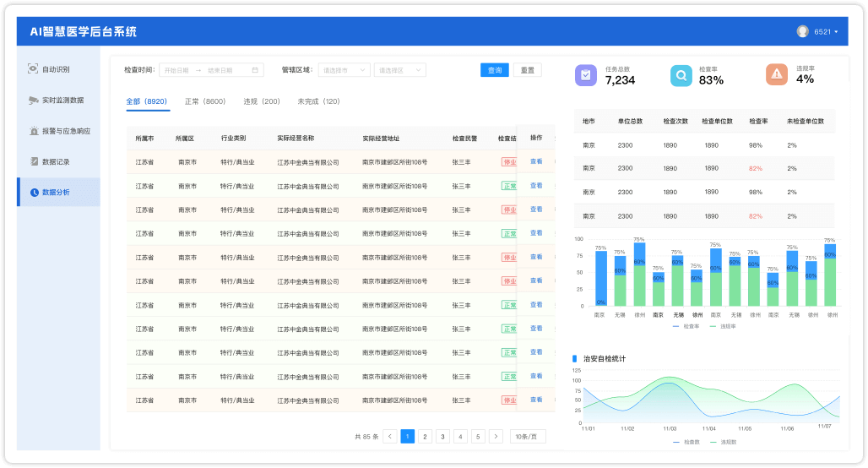868x468 pixels.
Task: Click the 自动识别 sidebar icon
Action: (33, 68)
